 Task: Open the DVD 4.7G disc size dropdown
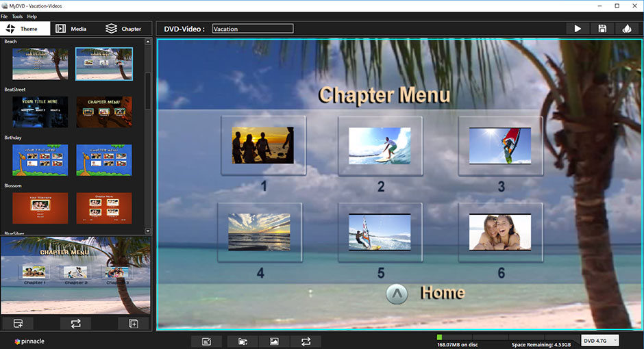pyautogui.click(x=600, y=340)
